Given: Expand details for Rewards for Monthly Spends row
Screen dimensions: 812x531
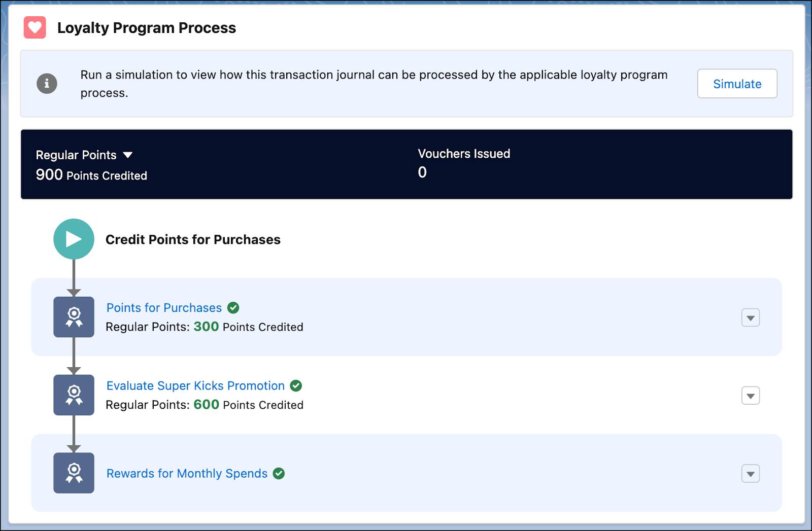Looking at the screenshot, I should coord(750,473).
